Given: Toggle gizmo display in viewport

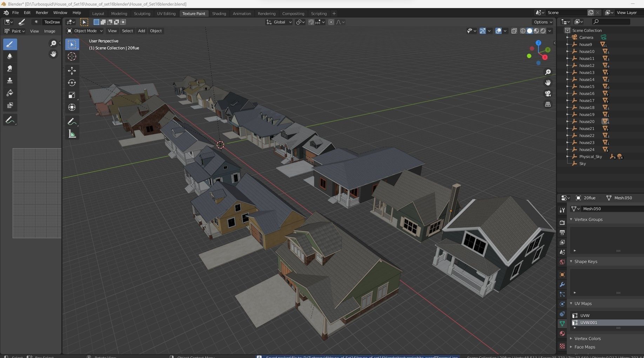Looking at the screenshot, I should click(x=483, y=31).
